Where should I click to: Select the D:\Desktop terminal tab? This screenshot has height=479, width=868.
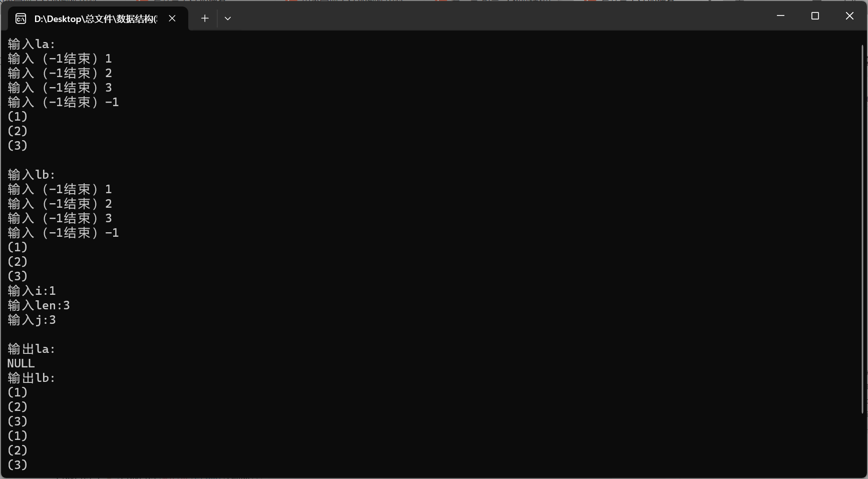point(98,19)
